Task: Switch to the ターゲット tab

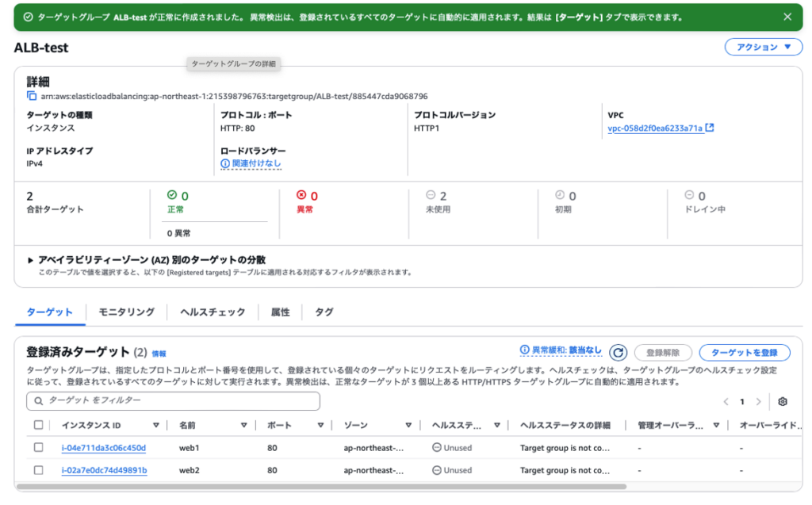Action: tap(50, 312)
